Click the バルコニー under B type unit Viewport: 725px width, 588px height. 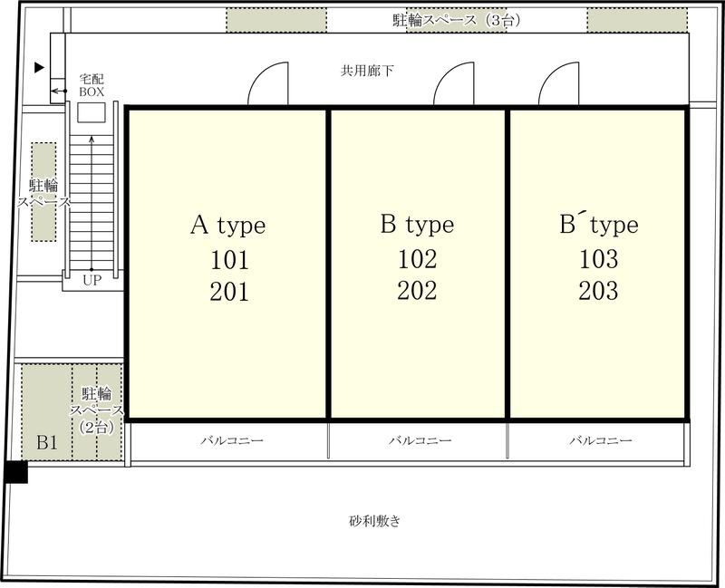point(420,440)
